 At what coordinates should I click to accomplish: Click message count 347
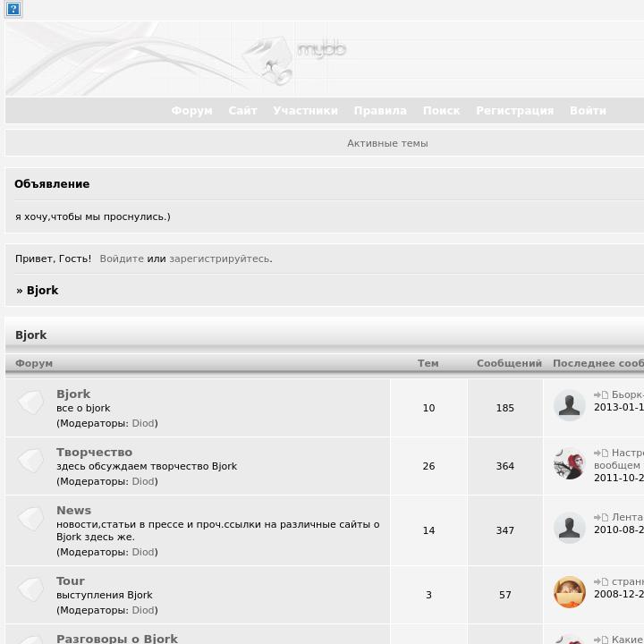coord(505,530)
